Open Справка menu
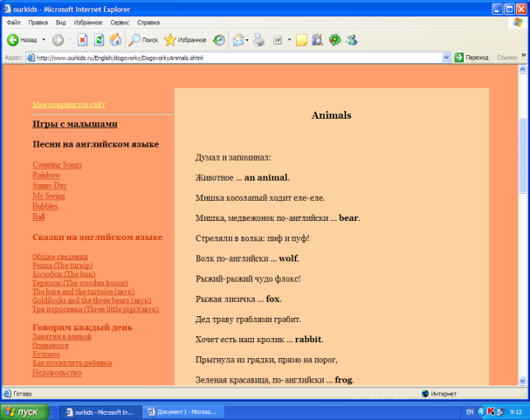Viewport: 530px width, 420px height. (148, 23)
